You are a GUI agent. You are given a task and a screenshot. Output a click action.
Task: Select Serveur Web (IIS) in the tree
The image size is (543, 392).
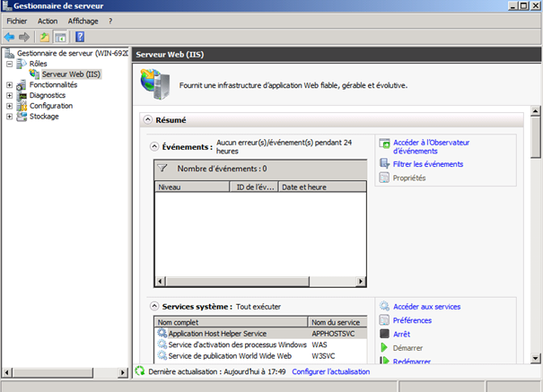click(x=71, y=74)
